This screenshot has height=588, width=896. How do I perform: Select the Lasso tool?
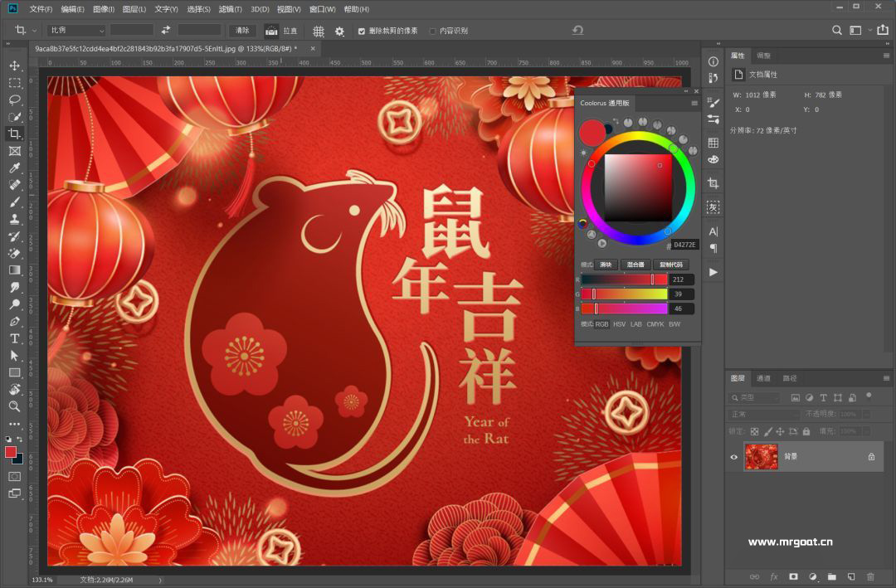click(x=14, y=100)
